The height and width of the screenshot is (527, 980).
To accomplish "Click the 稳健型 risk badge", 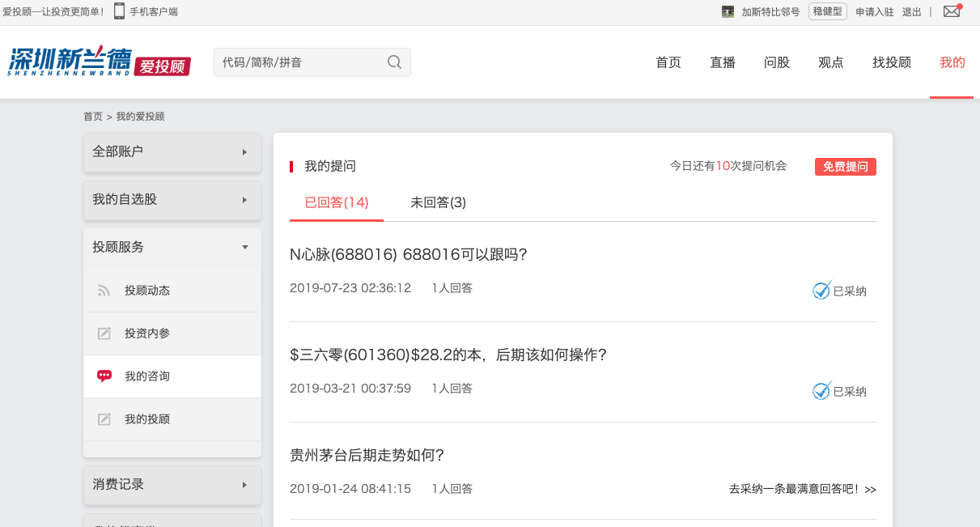I will [x=828, y=11].
